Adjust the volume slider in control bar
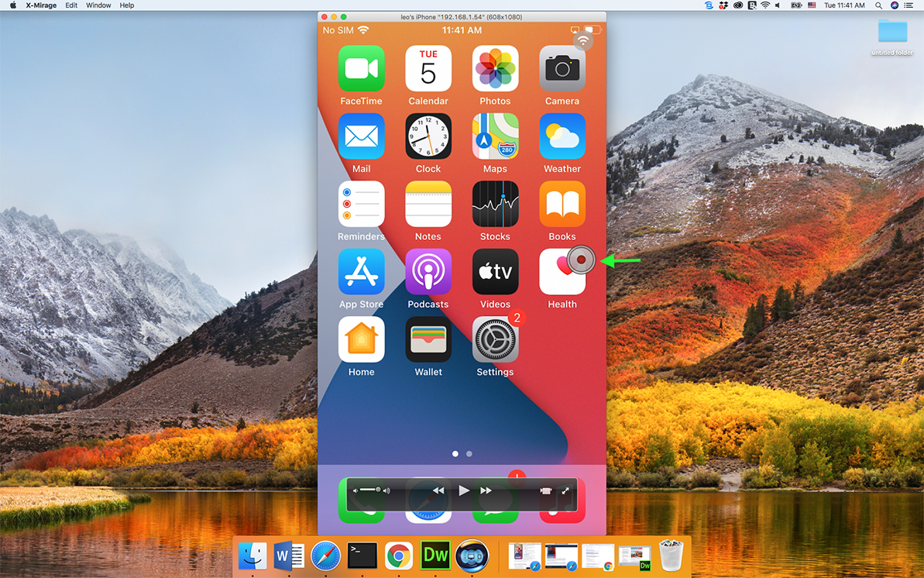The height and width of the screenshot is (578, 924). (x=371, y=490)
